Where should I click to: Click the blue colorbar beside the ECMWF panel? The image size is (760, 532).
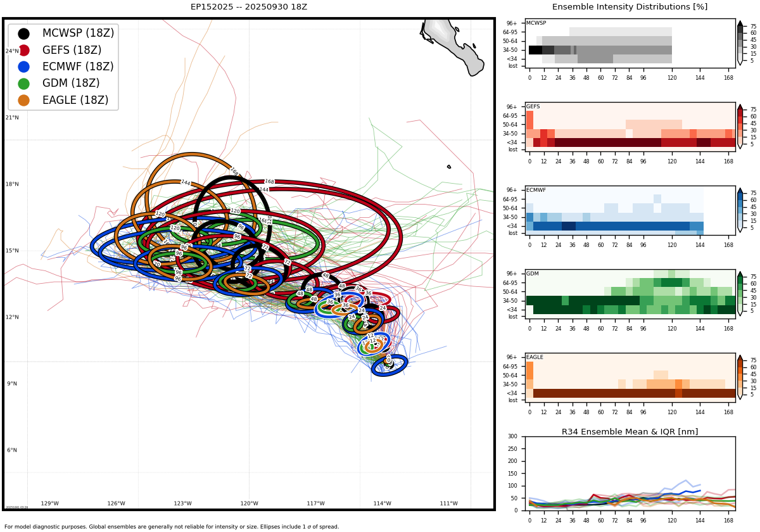click(740, 210)
